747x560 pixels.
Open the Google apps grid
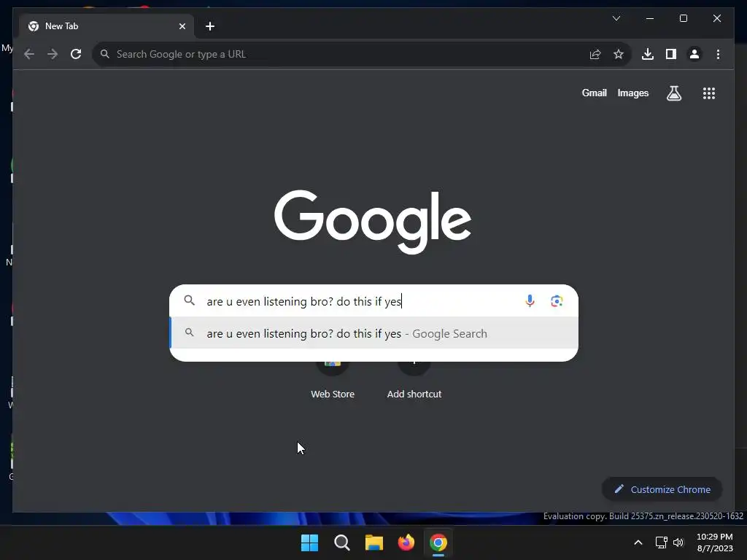709,93
